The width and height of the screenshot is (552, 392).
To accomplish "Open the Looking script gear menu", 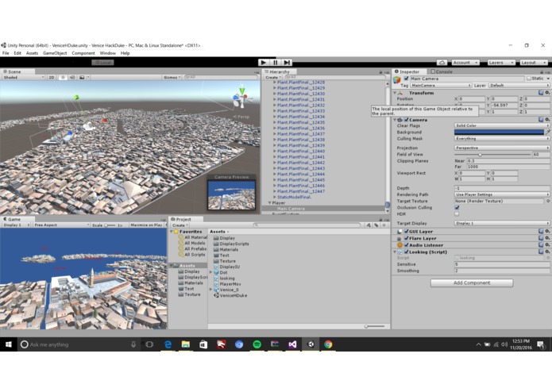I will coord(547,252).
